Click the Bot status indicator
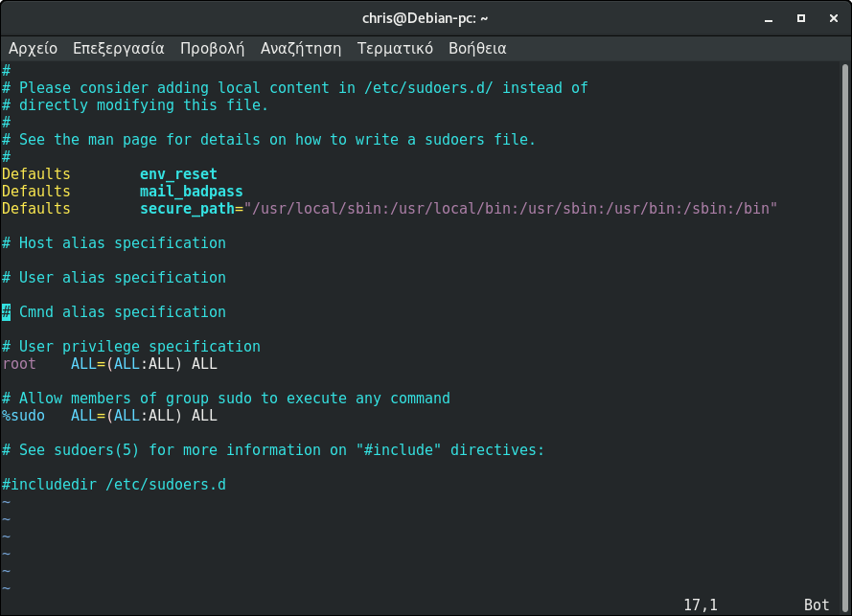 817,604
